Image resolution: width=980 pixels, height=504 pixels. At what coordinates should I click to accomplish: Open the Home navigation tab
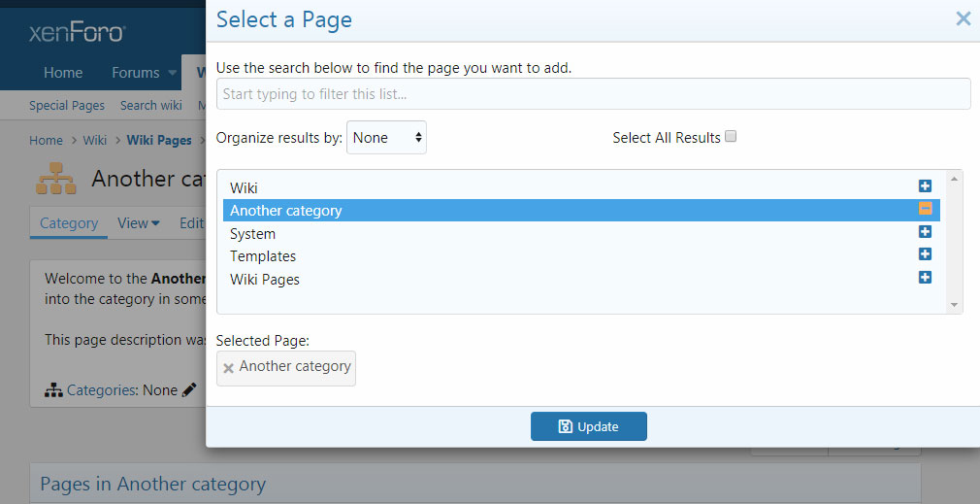[x=63, y=73]
